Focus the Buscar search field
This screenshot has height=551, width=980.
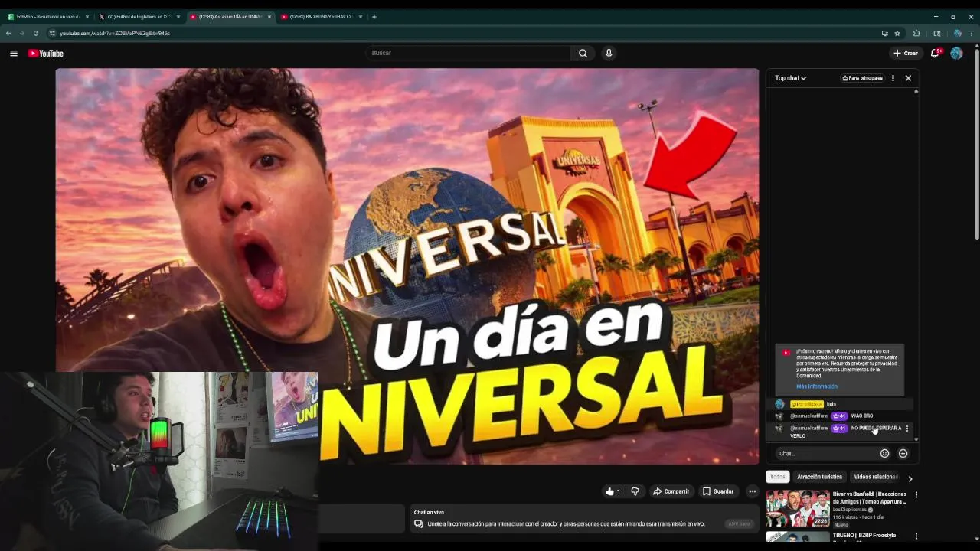[468, 53]
